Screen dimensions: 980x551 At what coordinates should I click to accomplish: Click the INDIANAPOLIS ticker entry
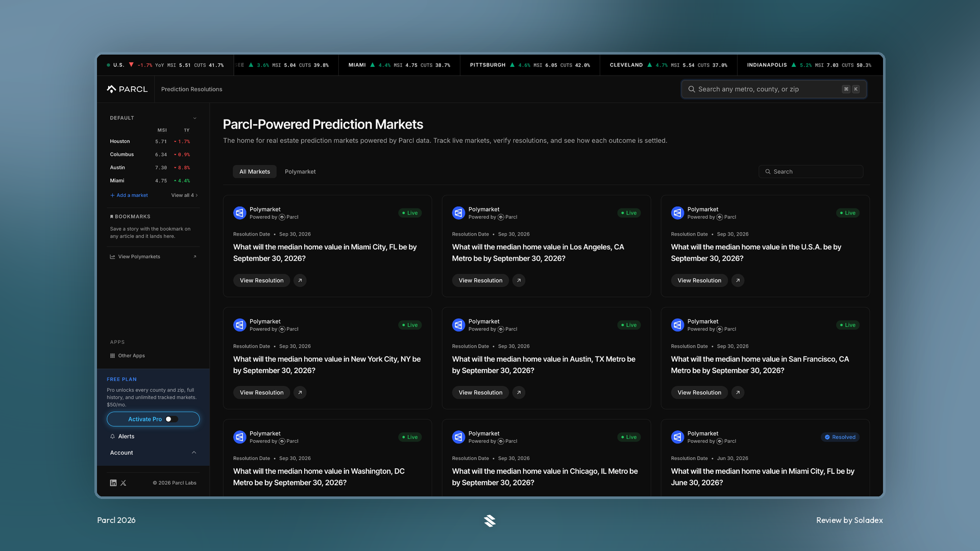pyautogui.click(x=809, y=65)
